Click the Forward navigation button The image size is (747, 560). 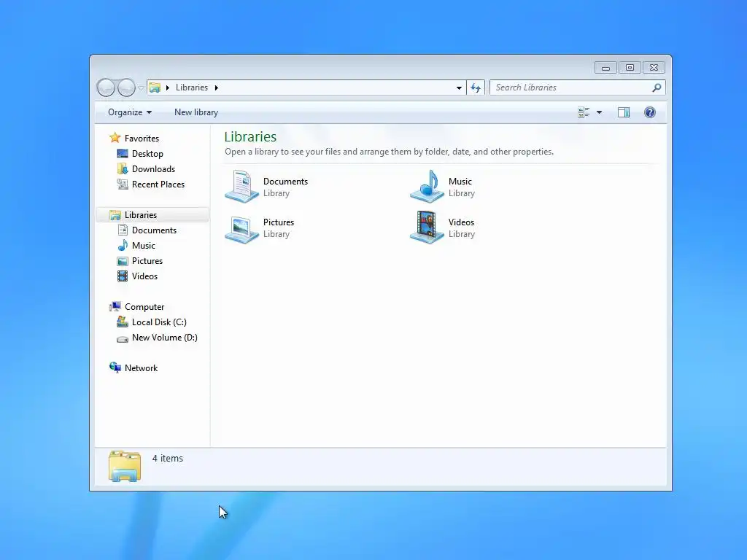(126, 87)
